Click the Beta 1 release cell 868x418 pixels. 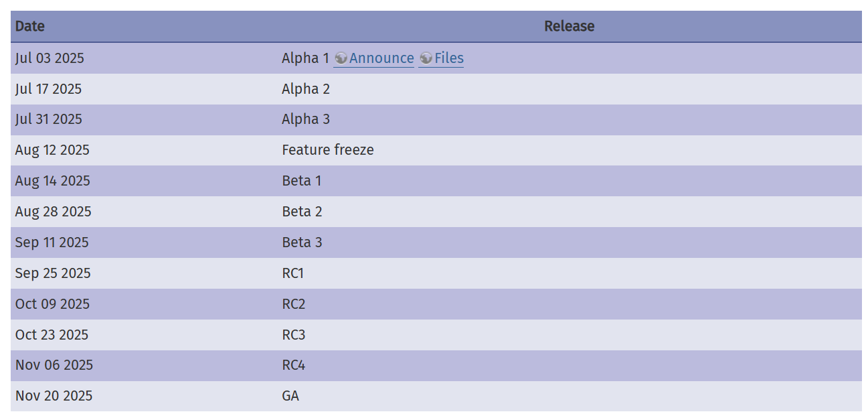click(302, 181)
